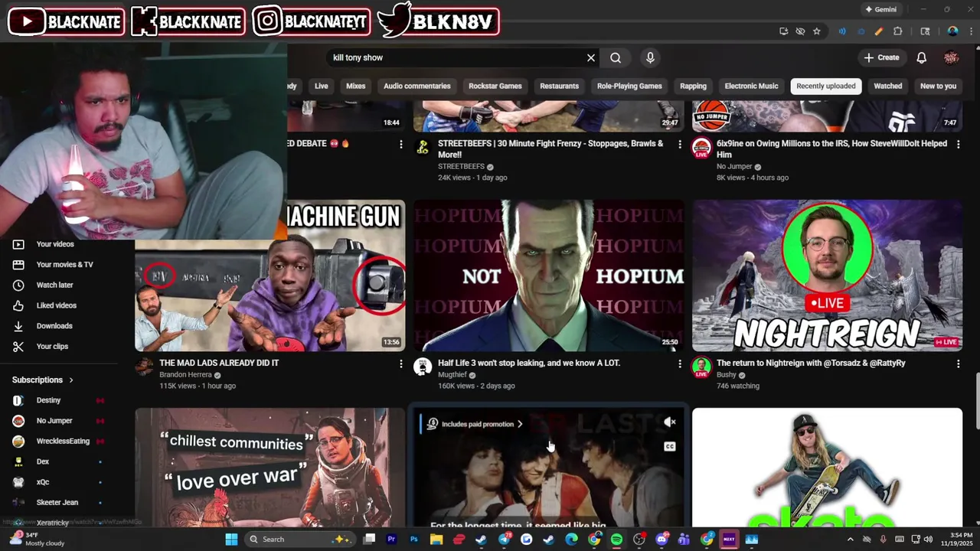980x551 pixels.
Task: Select the Electronic Music chip
Action: [x=752, y=86]
